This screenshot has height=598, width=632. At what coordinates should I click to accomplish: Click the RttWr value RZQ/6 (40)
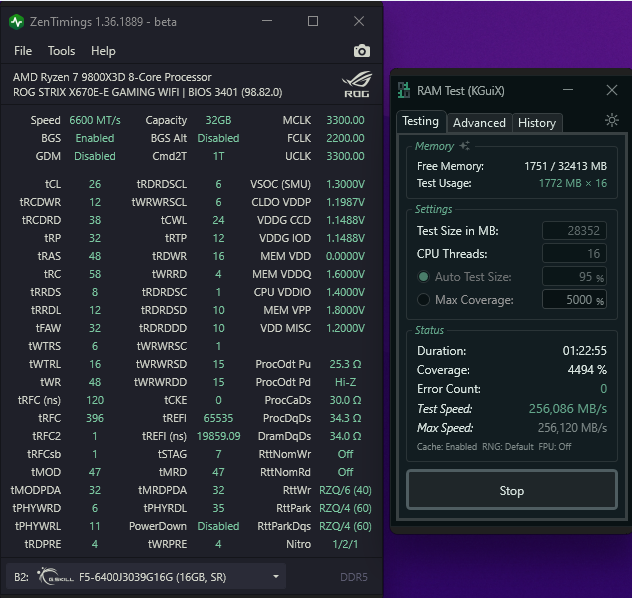point(345,490)
